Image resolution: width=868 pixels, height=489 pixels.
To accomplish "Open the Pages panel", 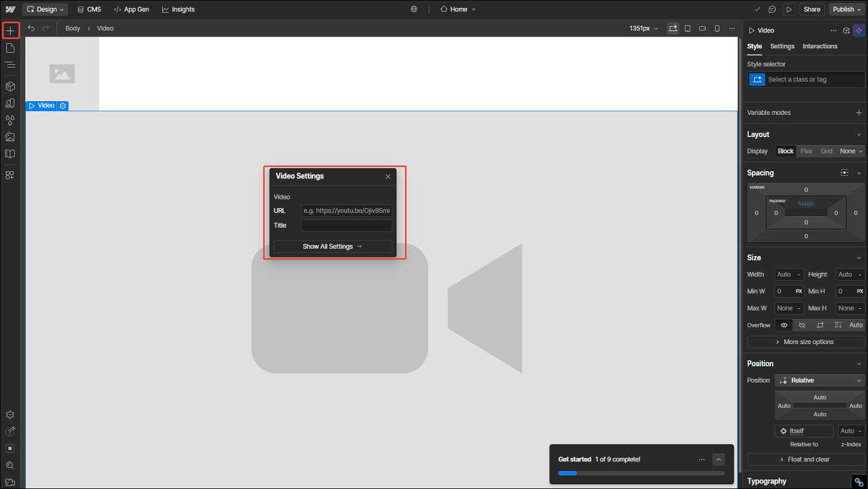I will pyautogui.click(x=10, y=48).
